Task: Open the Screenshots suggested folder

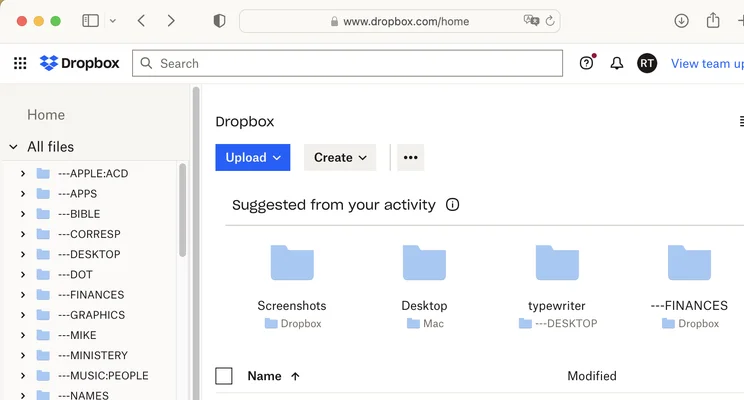Action: [x=292, y=262]
